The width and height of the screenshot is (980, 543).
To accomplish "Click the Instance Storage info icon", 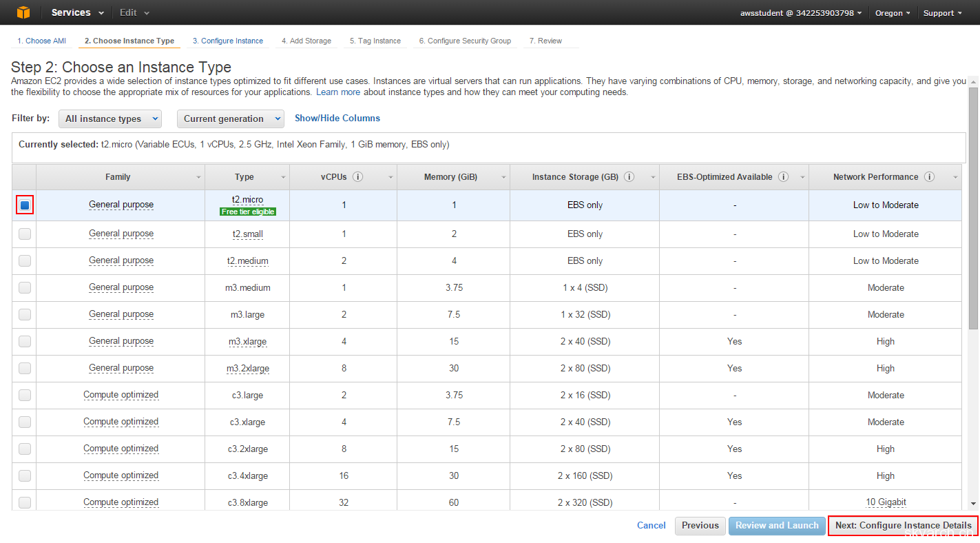I will coord(629,177).
